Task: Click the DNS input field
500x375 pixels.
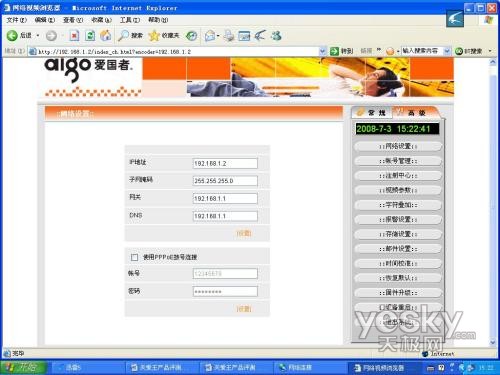Action: (225, 216)
